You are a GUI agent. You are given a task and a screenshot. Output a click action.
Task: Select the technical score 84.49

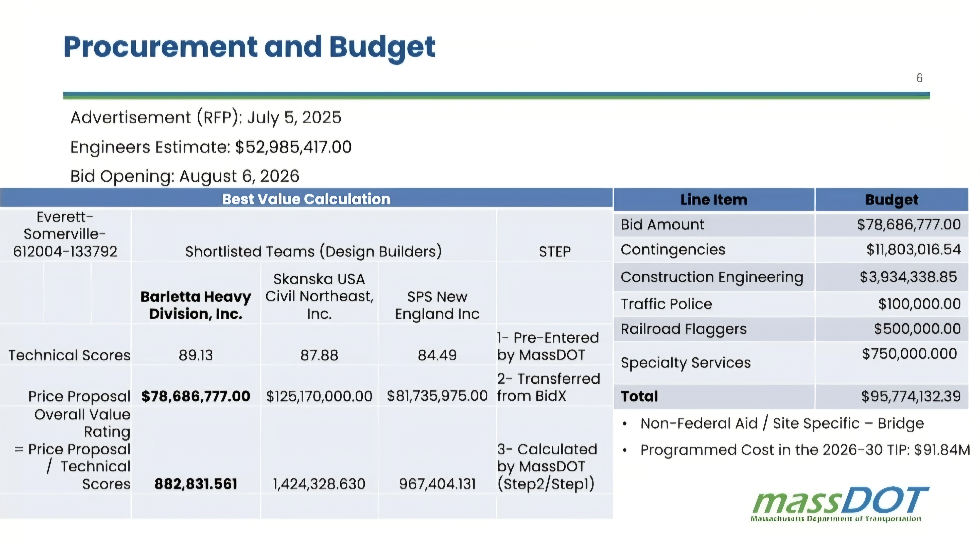[437, 355]
